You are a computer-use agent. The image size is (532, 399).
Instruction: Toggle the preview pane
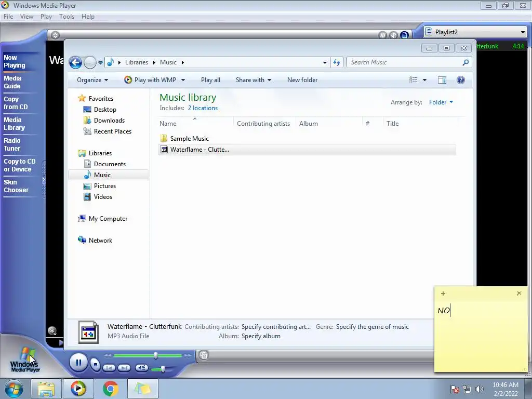click(x=442, y=80)
